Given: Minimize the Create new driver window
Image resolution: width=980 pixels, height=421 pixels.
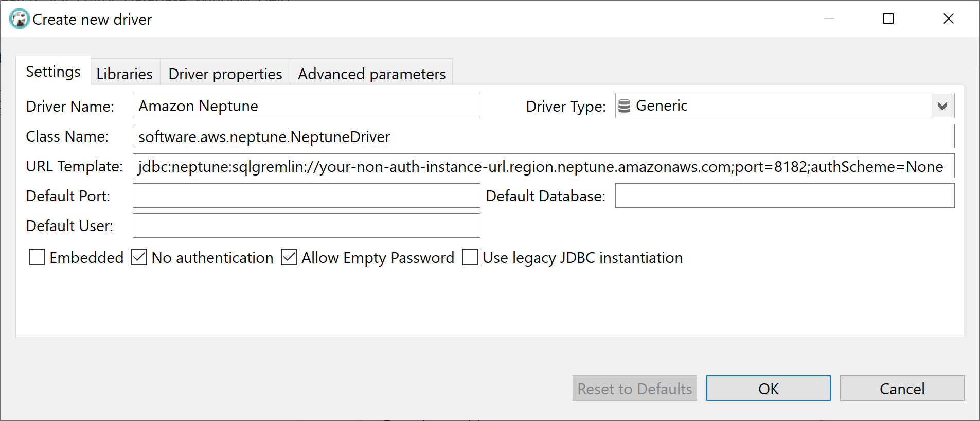Looking at the screenshot, I should click(x=829, y=19).
